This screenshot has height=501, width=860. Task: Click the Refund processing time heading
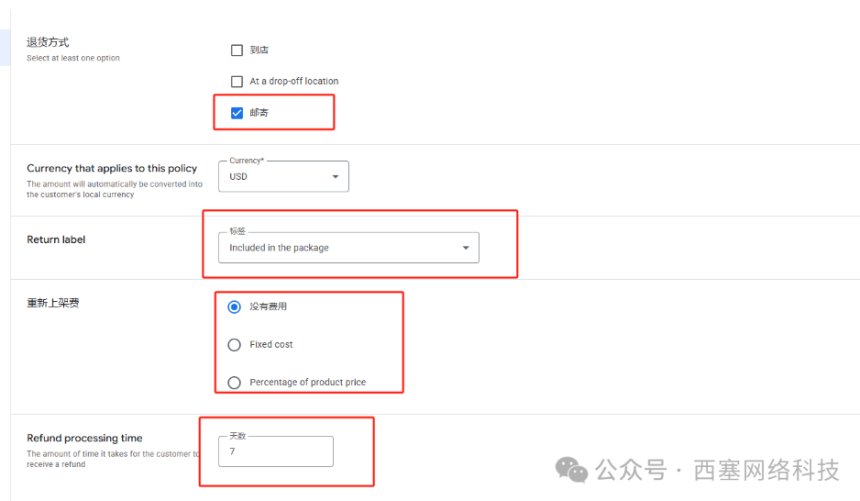point(84,438)
